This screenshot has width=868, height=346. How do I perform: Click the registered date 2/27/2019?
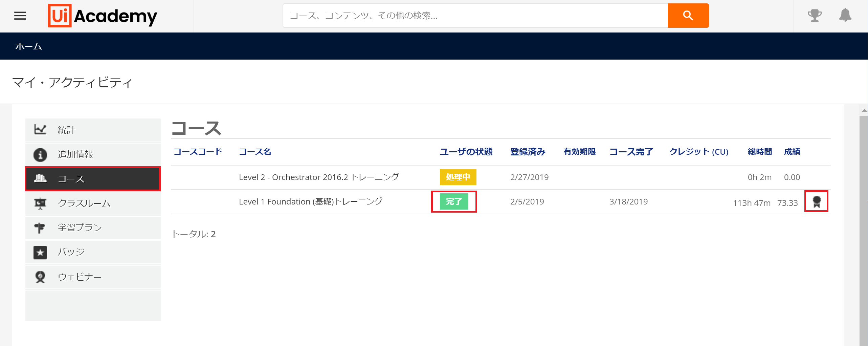coord(529,177)
